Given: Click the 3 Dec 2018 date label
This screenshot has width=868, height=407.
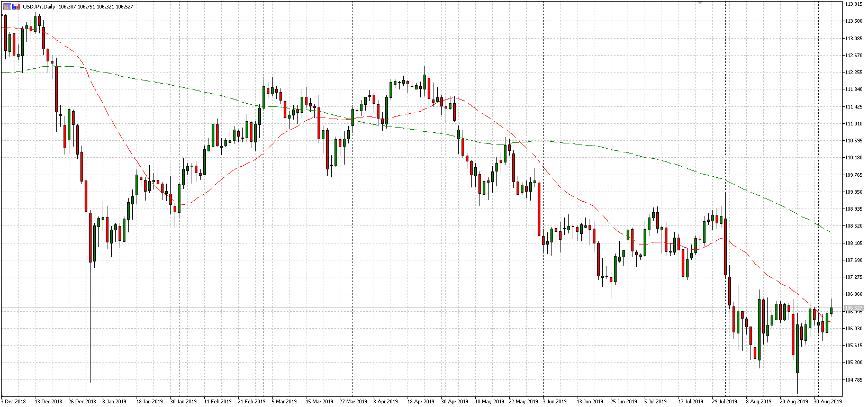Looking at the screenshot, I should pos(14,402).
